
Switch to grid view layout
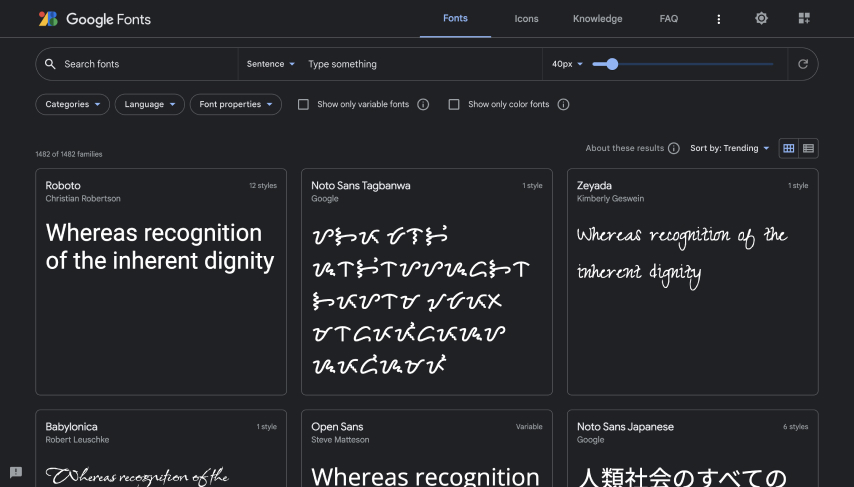click(x=789, y=148)
